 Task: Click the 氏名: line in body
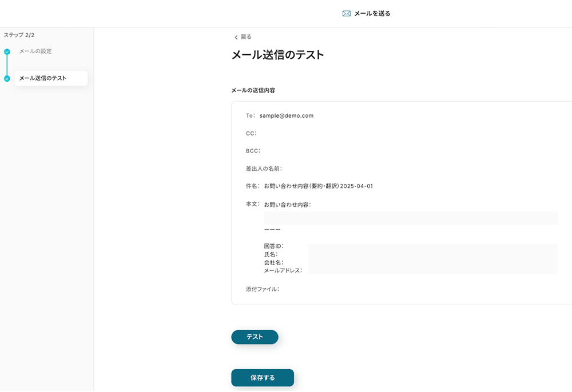271,254
